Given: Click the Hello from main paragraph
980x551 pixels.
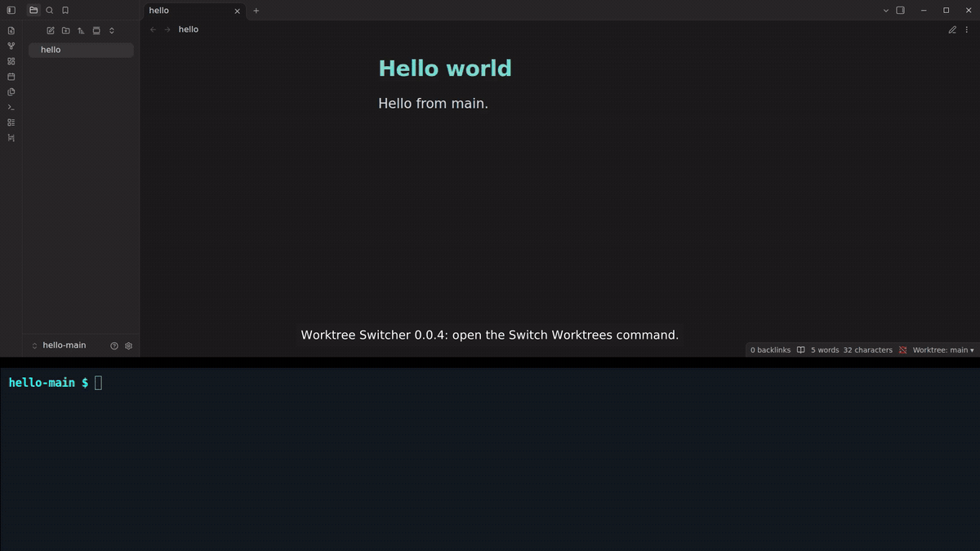Looking at the screenshot, I should point(433,104).
